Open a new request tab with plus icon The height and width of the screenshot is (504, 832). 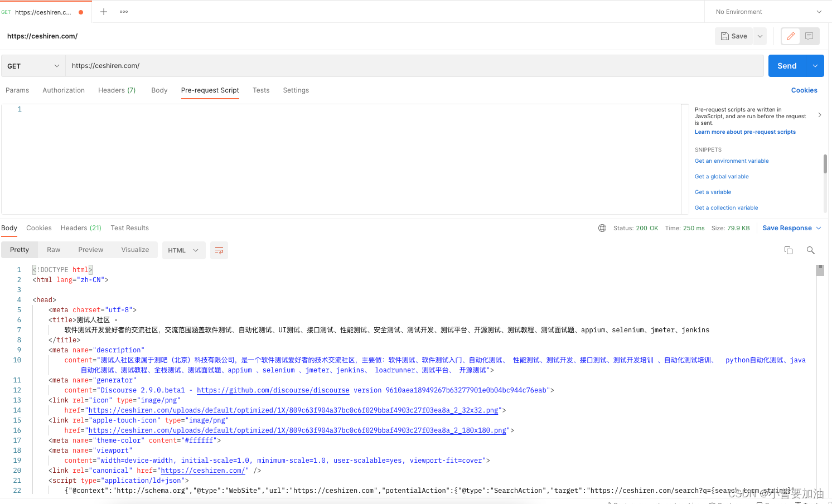point(104,12)
